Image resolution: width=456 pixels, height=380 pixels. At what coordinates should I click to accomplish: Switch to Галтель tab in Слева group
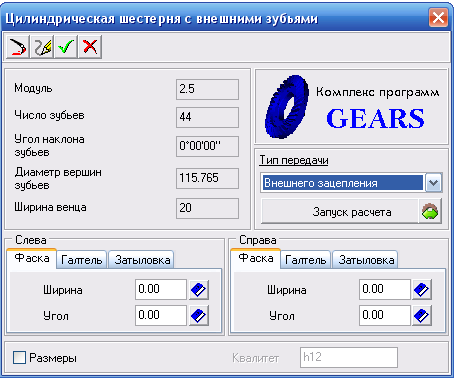82,260
